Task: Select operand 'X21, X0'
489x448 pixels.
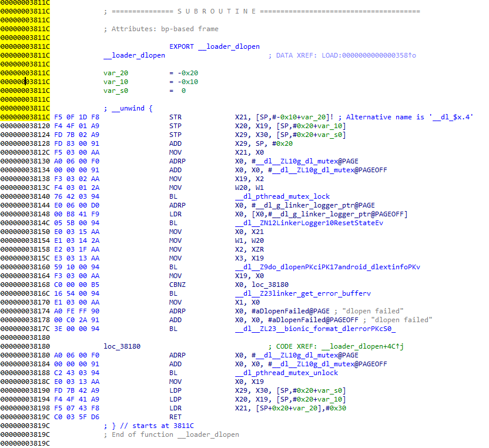Action: [249, 152]
